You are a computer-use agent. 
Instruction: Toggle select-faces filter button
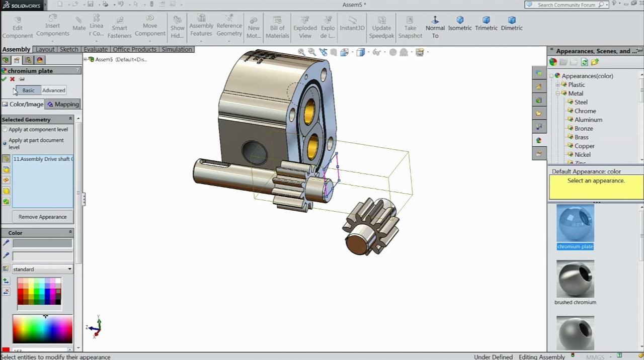pyautogui.click(x=6, y=169)
